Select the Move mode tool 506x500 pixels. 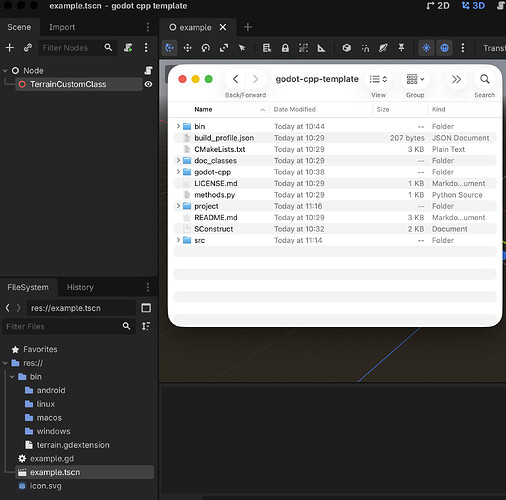tap(187, 48)
